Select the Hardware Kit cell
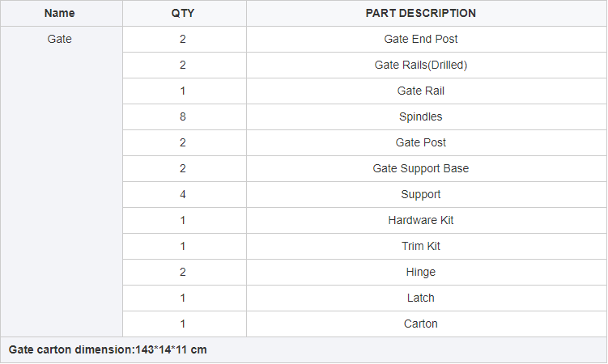The height and width of the screenshot is (364, 608). coord(421,220)
